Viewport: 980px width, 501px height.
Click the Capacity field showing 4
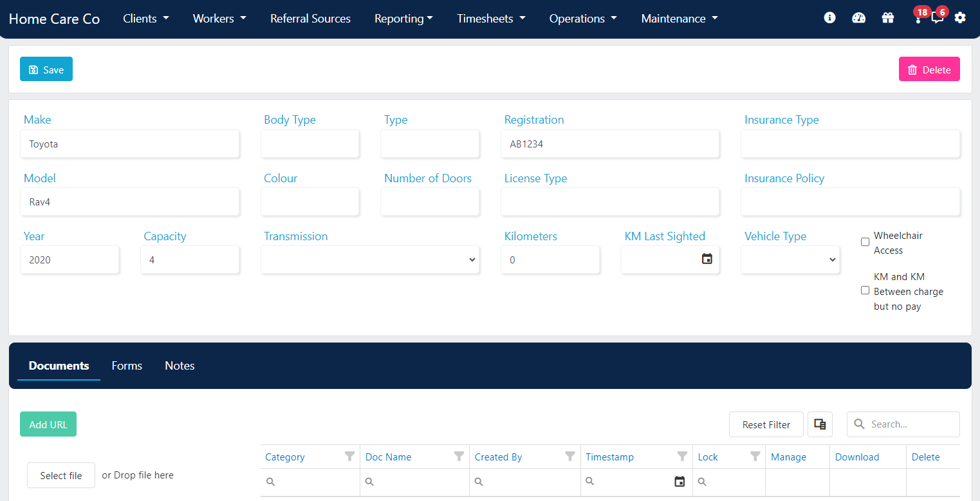click(190, 260)
